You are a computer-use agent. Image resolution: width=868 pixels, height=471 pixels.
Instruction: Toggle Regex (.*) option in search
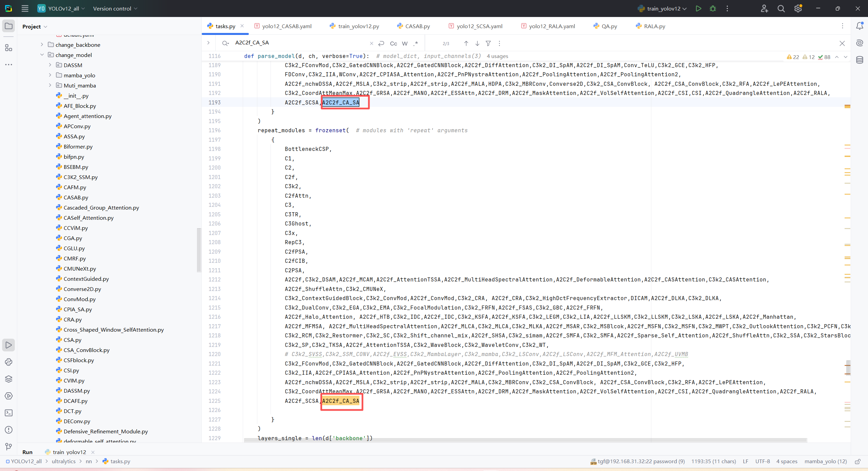[x=416, y=43]
